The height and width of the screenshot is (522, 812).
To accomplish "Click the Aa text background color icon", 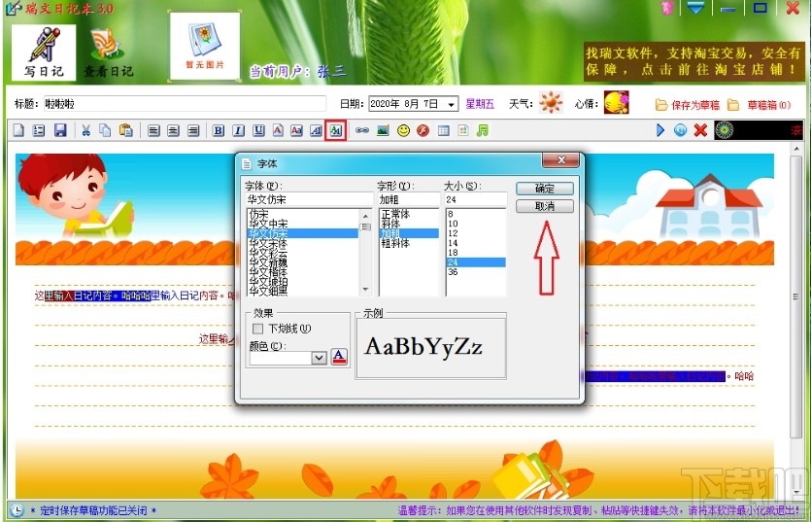I will point(297,130).
